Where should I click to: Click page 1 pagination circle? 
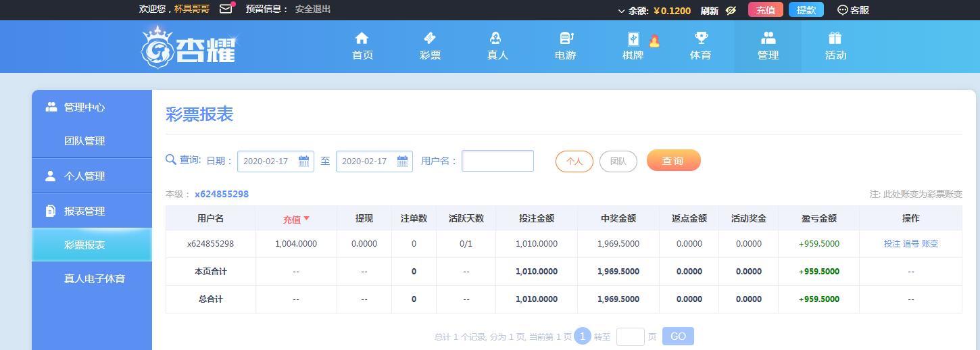[583, 336]
